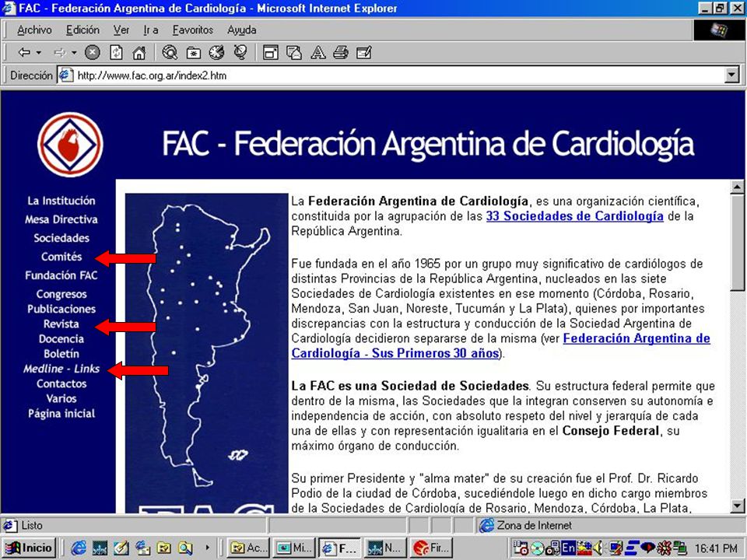
Task: Click the Argentina map image
Action: coord(206,352)
